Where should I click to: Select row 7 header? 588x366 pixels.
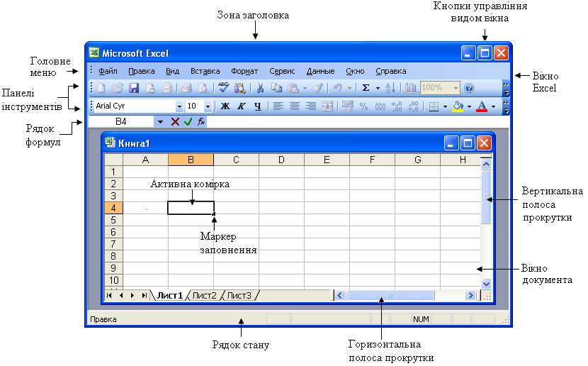click(113, 244)
